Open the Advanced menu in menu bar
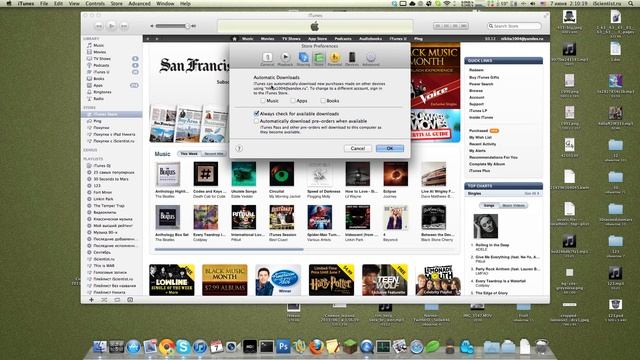Viewport: 640px width, 360px height. (x=139, y=3)
